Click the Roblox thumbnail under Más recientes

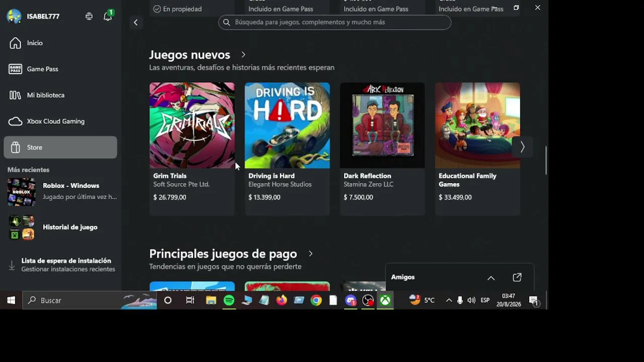[x=21, y=192]
